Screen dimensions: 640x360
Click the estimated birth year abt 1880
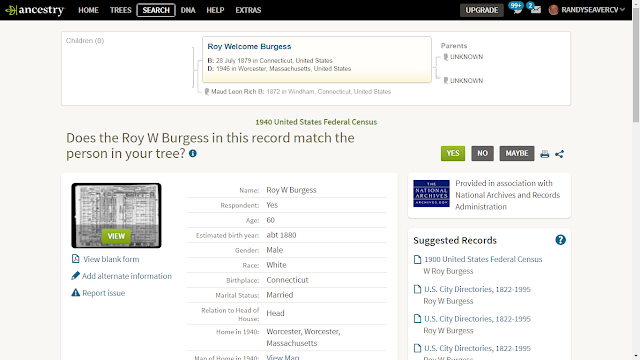tap(281, 235)
